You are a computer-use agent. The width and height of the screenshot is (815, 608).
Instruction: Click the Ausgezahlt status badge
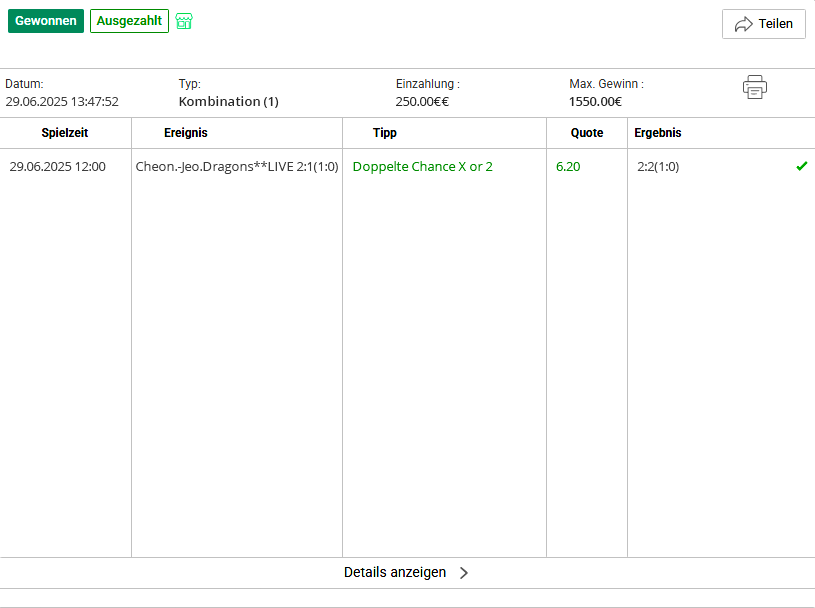tap(129, 21)
